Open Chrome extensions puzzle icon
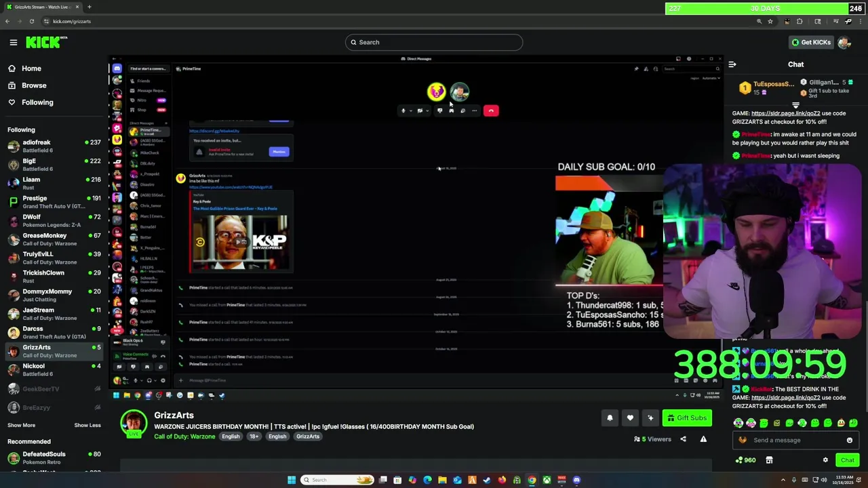Viewport: 868px width, 488px height. click(x=800, y=21)
